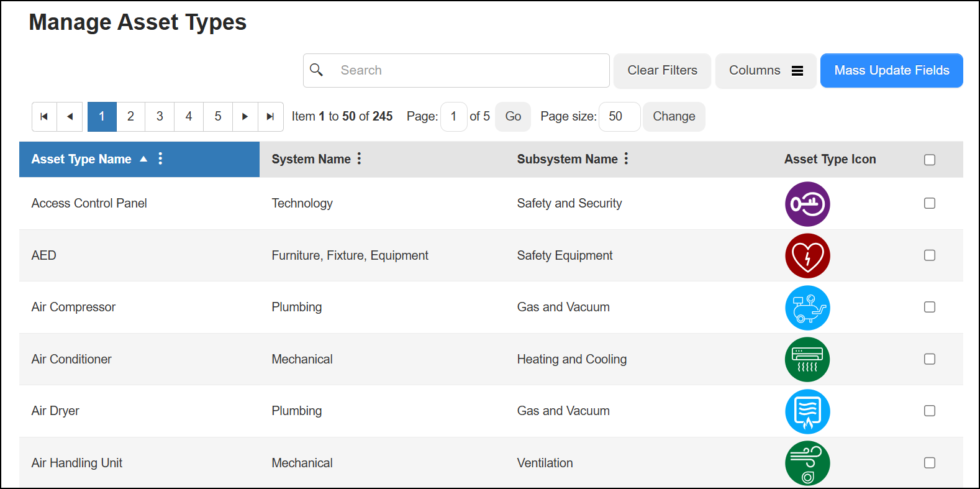The width and height of the screenshot is (980, 489).
Task: Click 'Mechanical' in Air Handling Unit row
Action: click(x=302, y=463)
